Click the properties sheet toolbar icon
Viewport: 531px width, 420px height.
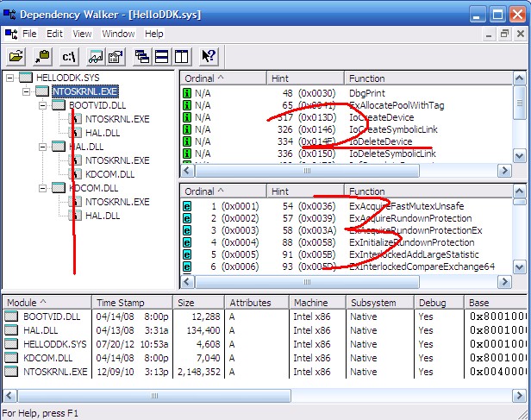(x=116, y=57)
